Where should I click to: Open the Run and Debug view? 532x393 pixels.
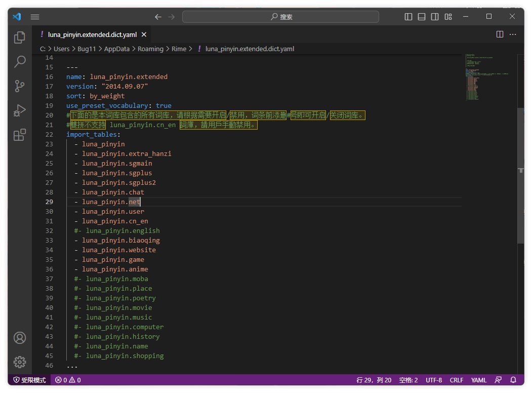coord(20,110)
